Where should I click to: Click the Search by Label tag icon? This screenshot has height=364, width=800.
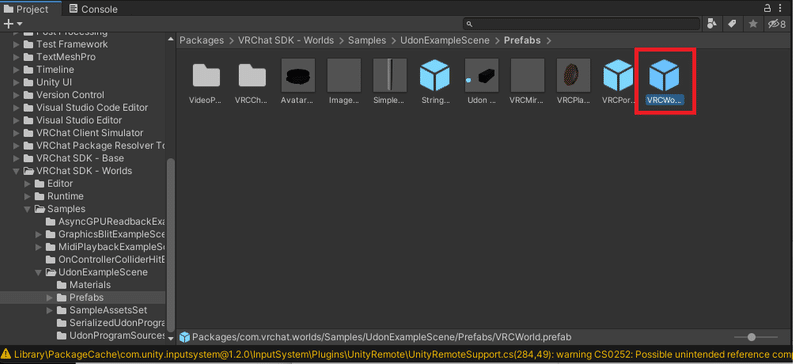(732, 23)
